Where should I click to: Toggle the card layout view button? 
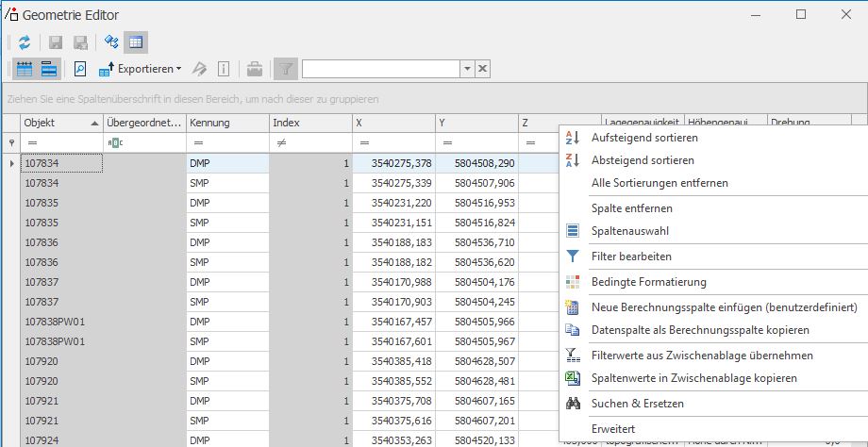[49, 69]
